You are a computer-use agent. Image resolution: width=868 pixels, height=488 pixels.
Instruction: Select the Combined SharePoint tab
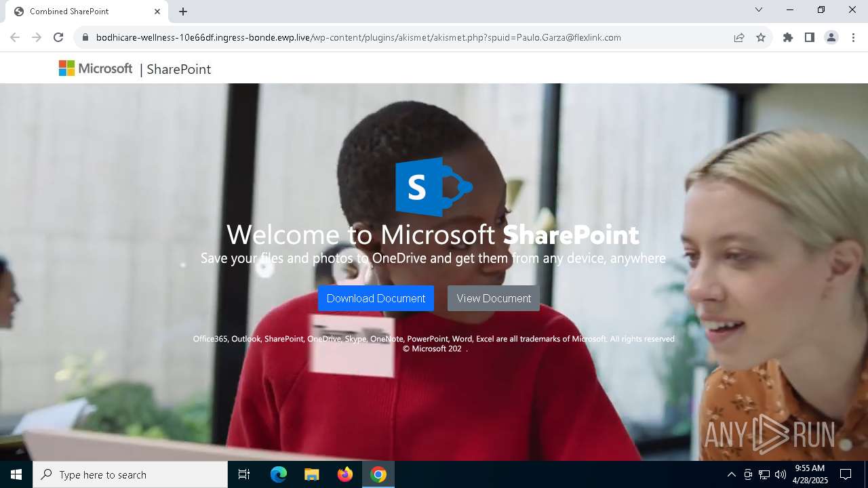[x=87, y=12]
